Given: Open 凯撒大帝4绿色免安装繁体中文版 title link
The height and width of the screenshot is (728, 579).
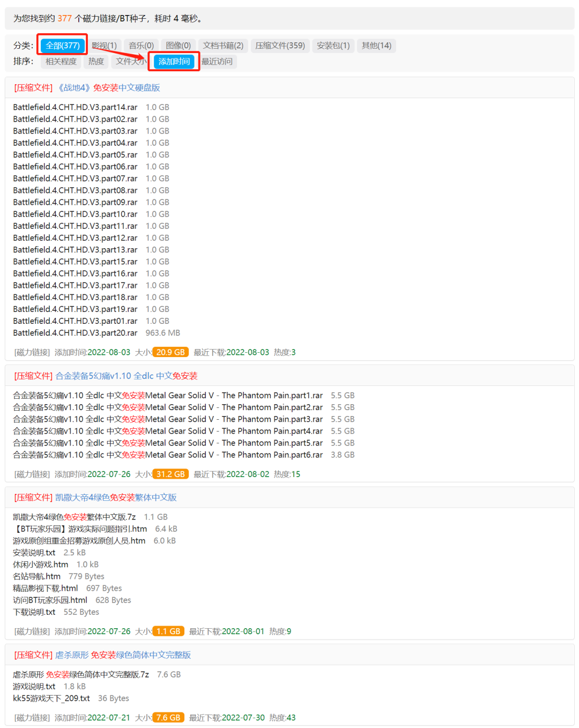Looking at the screenshot, I should point(116,497).
